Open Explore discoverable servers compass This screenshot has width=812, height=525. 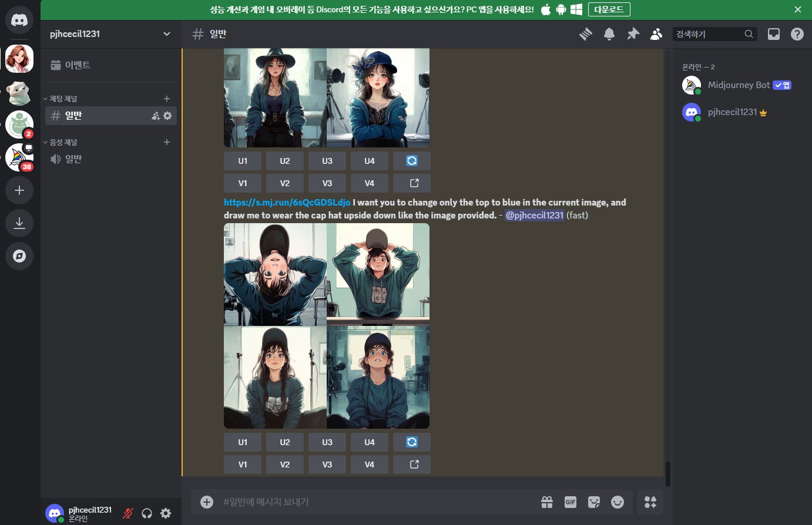point(19,256)
